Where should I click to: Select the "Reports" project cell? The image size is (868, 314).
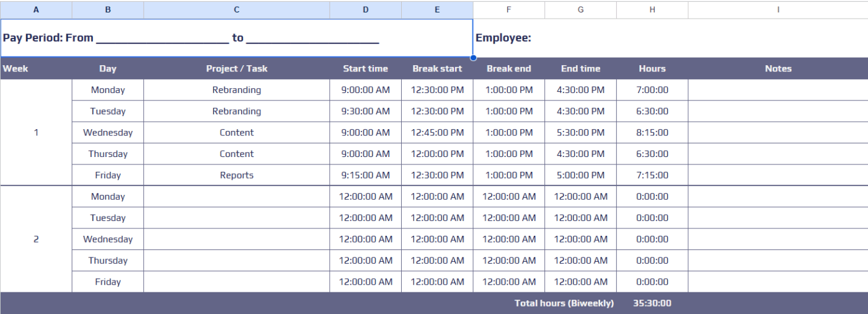pyautogui.click(x=236, y=176)
